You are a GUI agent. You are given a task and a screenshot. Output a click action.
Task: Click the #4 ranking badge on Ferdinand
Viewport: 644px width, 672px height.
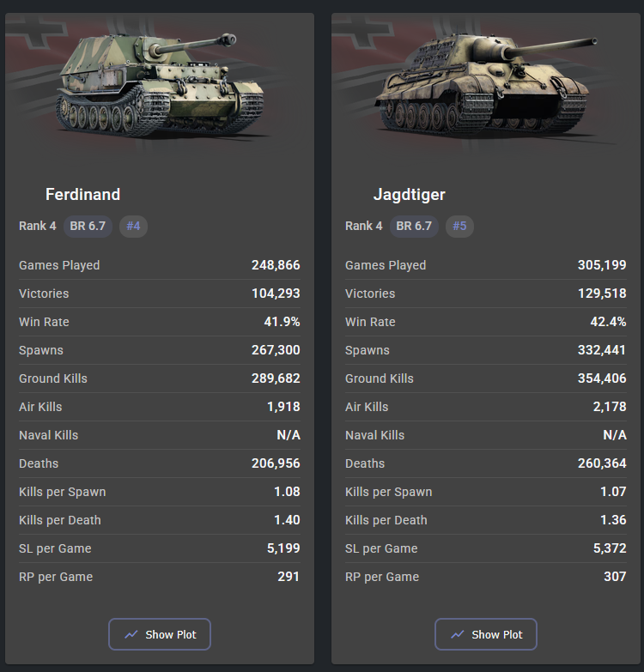coord(133,226)
